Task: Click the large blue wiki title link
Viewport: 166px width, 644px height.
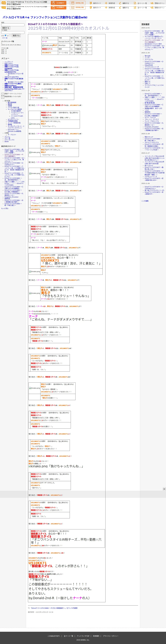Action: click(45, 17)
